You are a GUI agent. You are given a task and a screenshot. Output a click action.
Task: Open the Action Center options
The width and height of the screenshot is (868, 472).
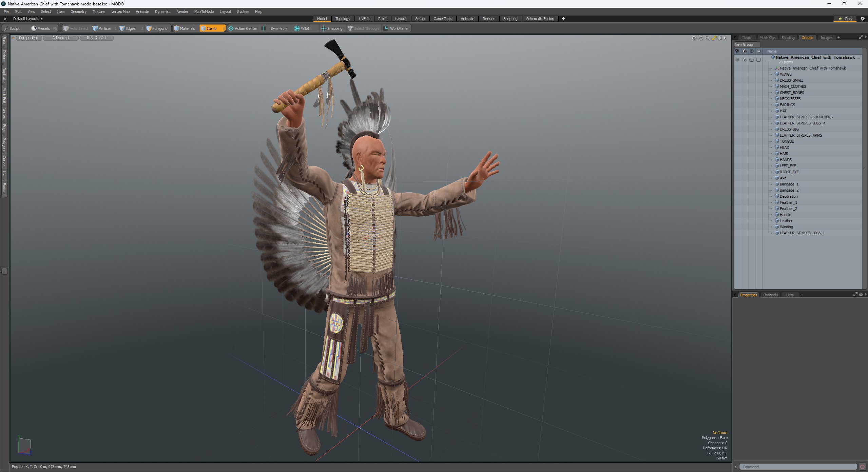pos(243,28)
